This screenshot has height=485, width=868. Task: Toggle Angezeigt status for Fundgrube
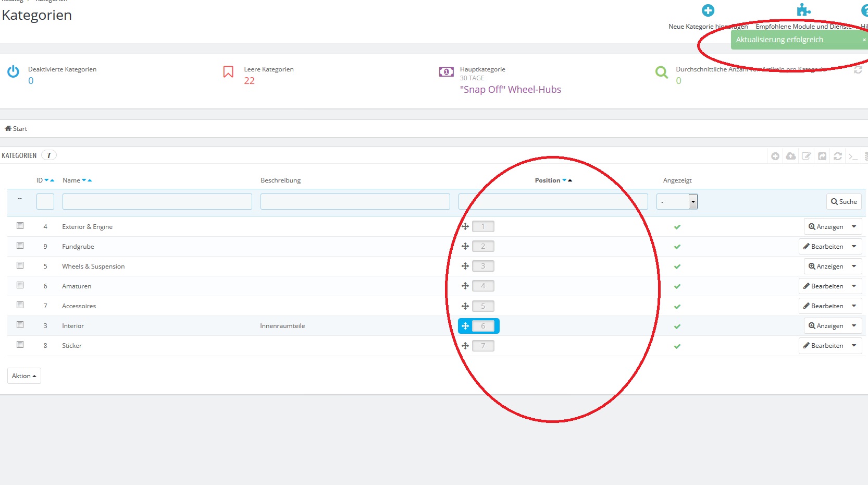[x=677, y=247]
